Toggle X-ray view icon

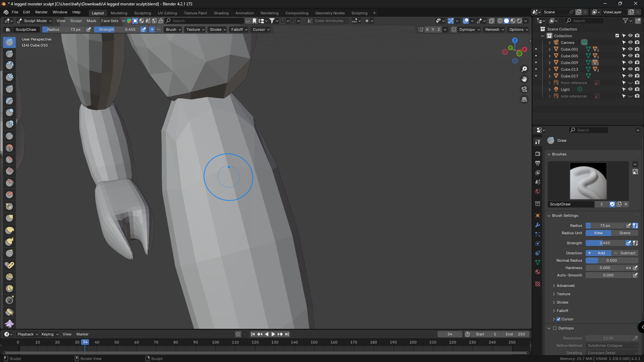(491, 21)
